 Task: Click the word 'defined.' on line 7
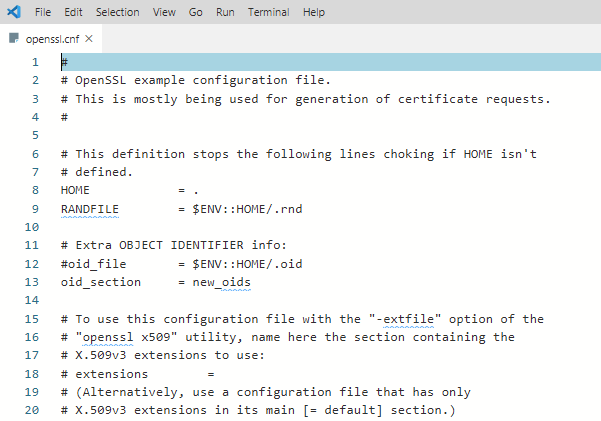(103, 172)
